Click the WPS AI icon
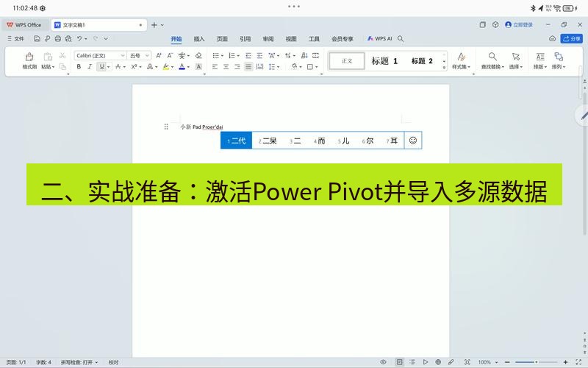The image size is (588, 368). click(x=379, y=38)
